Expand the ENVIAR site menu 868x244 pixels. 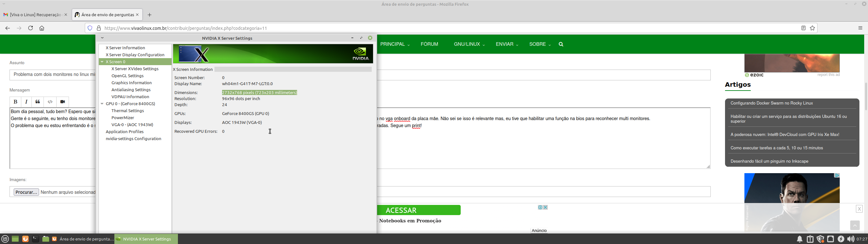click(x=507, y=44)
